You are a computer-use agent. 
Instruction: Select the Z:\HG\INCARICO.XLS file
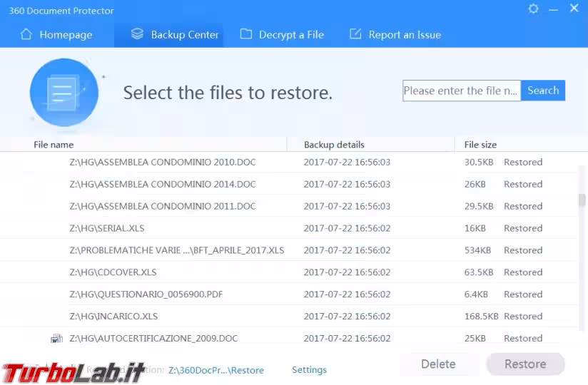click(x=113, y=316)
